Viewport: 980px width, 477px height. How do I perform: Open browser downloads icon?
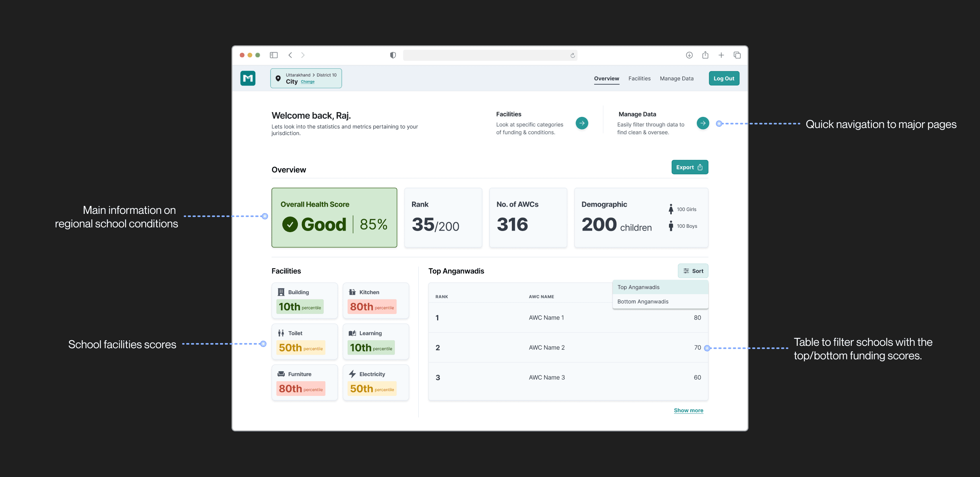(689, 55)
